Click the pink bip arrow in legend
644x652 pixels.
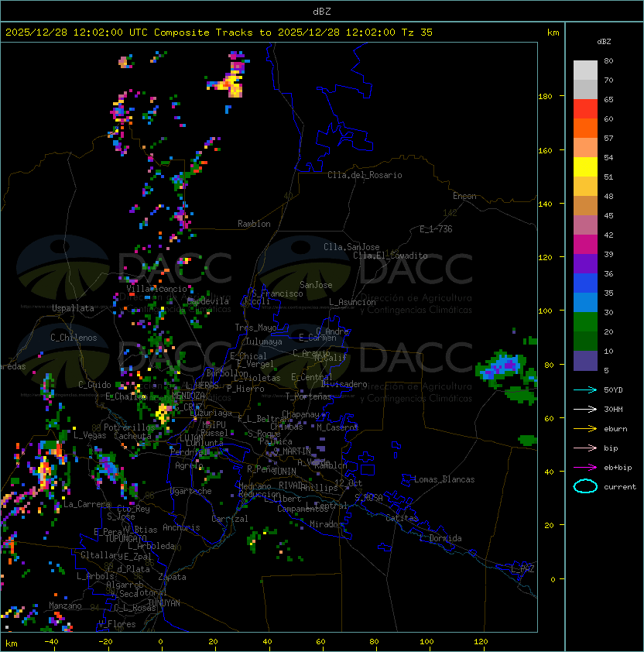[x=585, y=448]
